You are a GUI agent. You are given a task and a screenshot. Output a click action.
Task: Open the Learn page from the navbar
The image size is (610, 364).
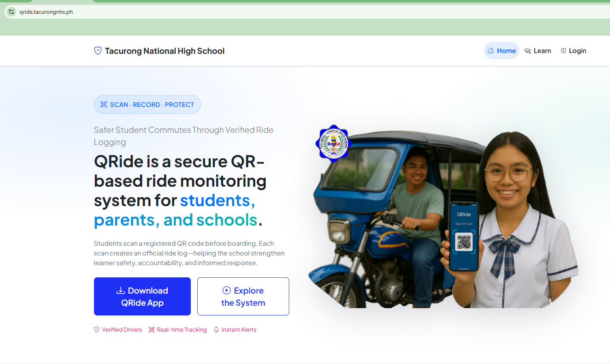pos(542,50)
